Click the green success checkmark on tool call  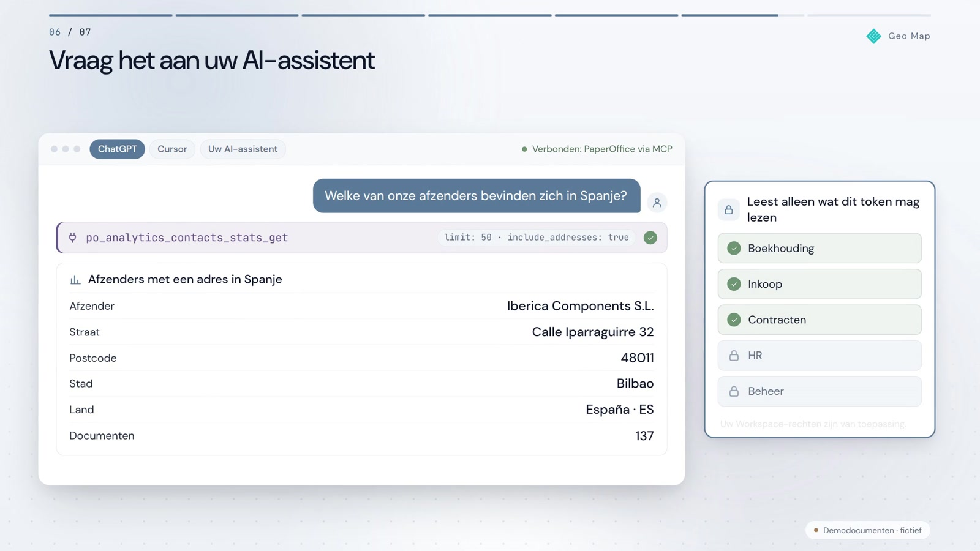pyautogui.click(x=650, y=238)
